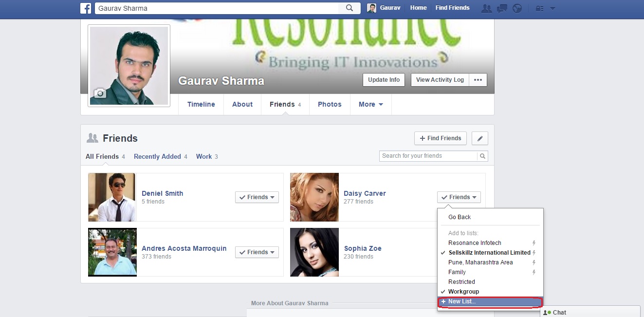The width and height of the screenshot is (644, 317).
Task: Open the friend requests icon
Action: (x=486, y=8)
